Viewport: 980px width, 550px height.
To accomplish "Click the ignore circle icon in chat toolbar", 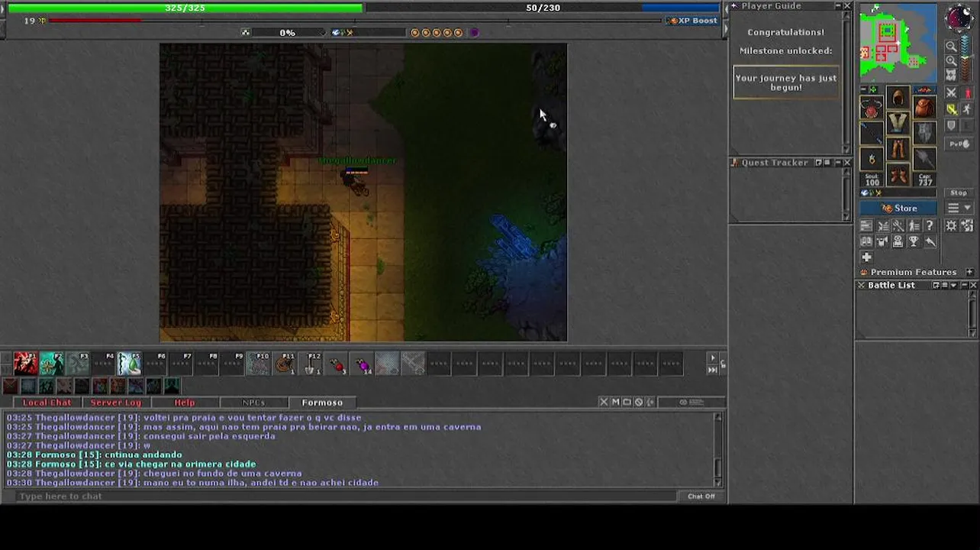I will coord(639,402).
